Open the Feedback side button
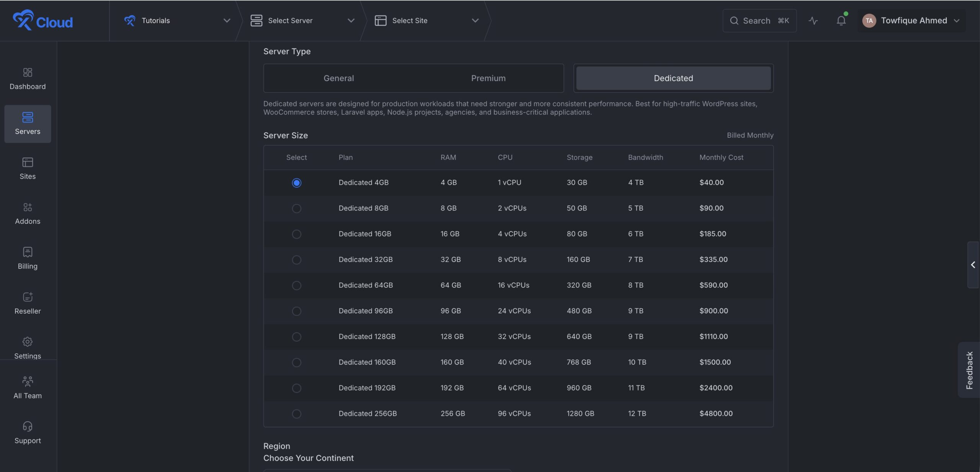The image size is (980, 472). click(x=969, y=370)
